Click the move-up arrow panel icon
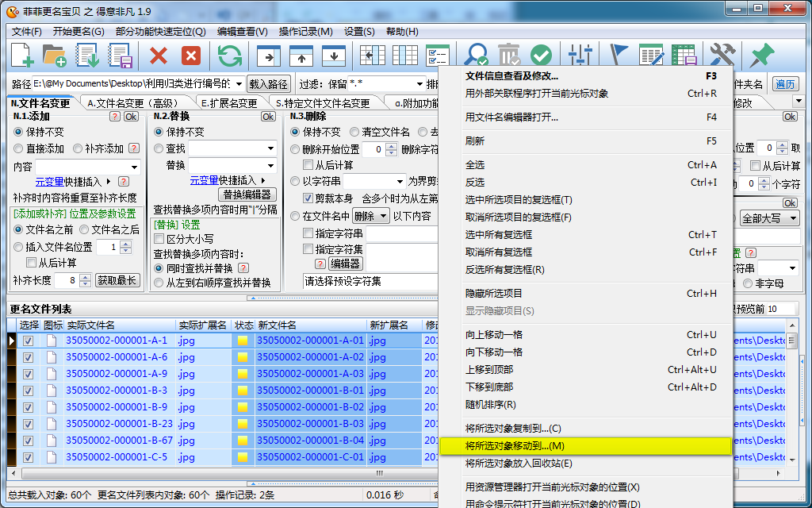This screenshot has width=812, height=508. pyautogui.click(x=301, y=56)
